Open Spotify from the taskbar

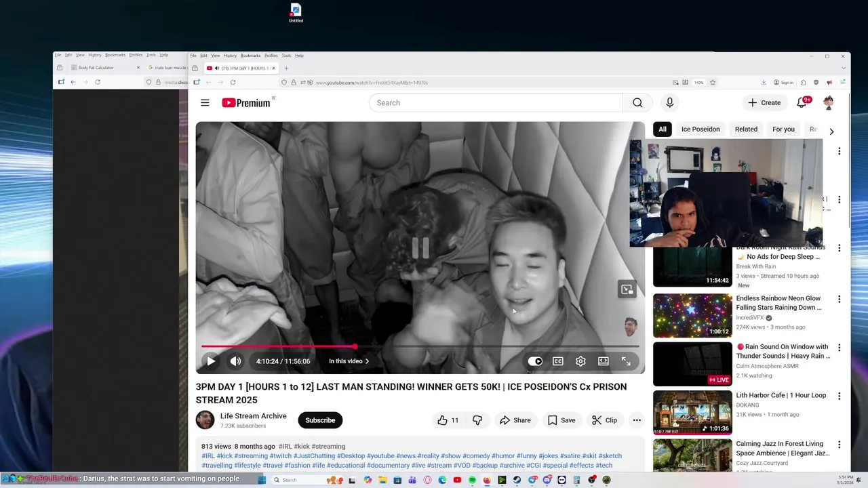[x=472, y=480]
